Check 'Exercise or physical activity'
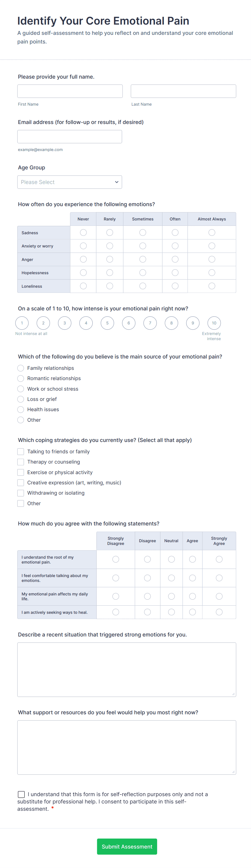 tap(21, 472)
